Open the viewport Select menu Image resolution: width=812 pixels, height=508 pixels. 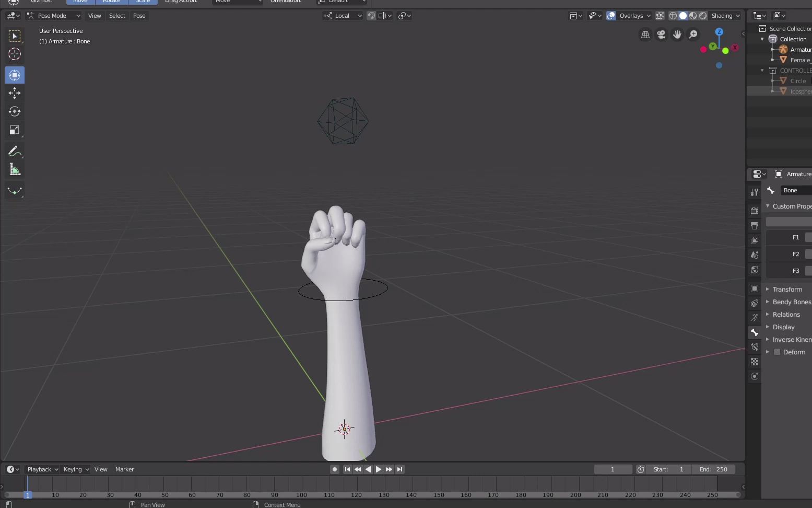coord(117,16)
